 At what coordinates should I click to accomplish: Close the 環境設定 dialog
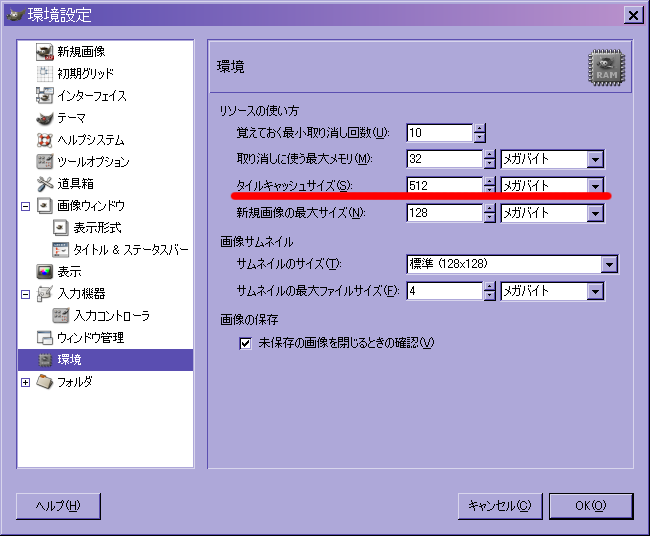point(633,15)
